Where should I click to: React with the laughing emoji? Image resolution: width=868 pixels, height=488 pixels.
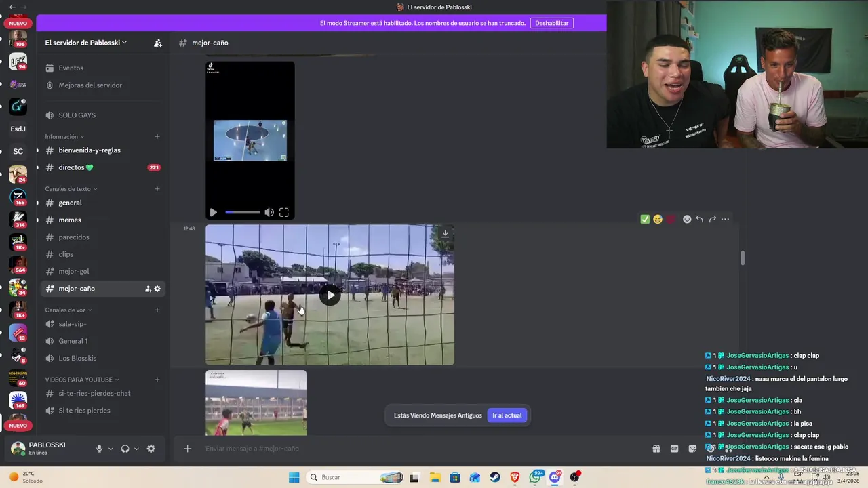[x=658, y=219]
